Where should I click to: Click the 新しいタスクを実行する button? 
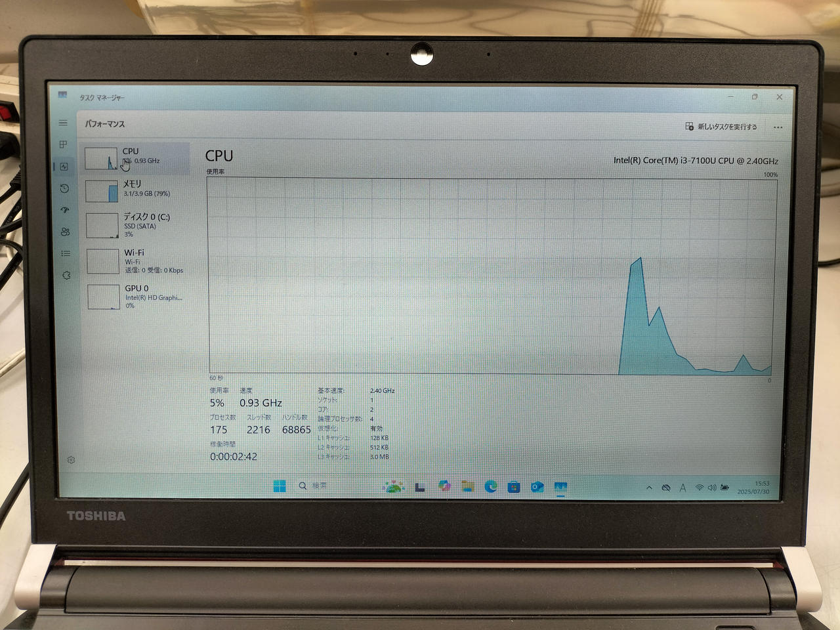721,127
